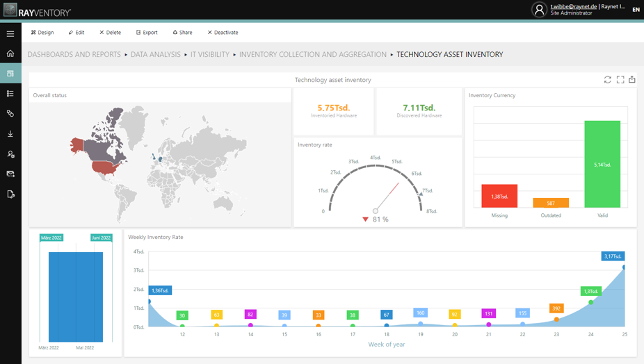Click the Share button
The image size is (644, 364).
tap(182, 33)
